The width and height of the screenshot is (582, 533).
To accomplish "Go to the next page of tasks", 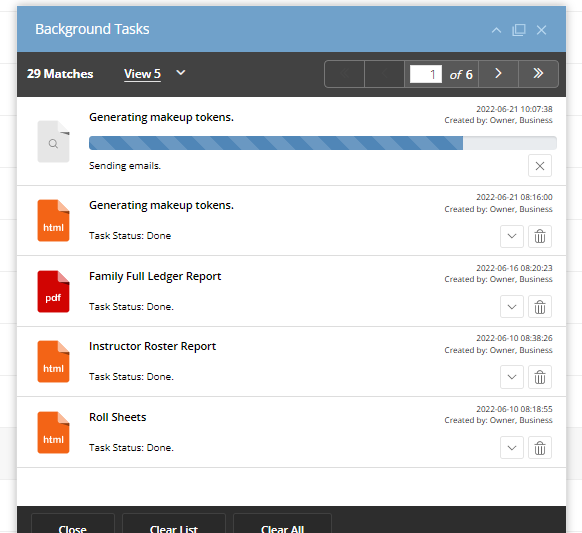I will tap(498, 73).
